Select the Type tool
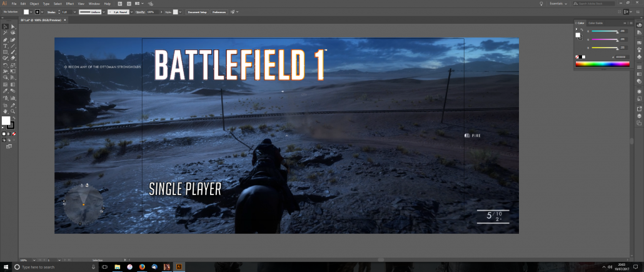The image size is (644, 272). [6, 46]
